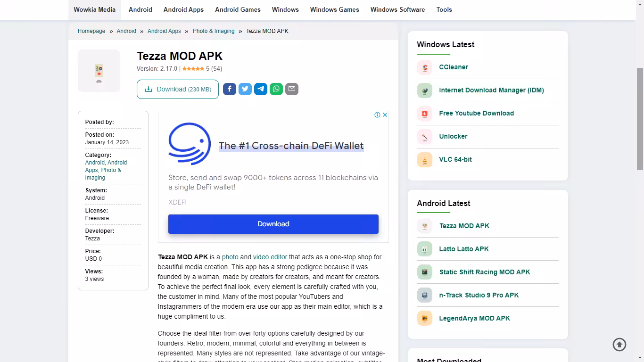Go to Homepage breadcrumb
The width and height of the screenshot is (644, 362).
[x=91, y=31]
